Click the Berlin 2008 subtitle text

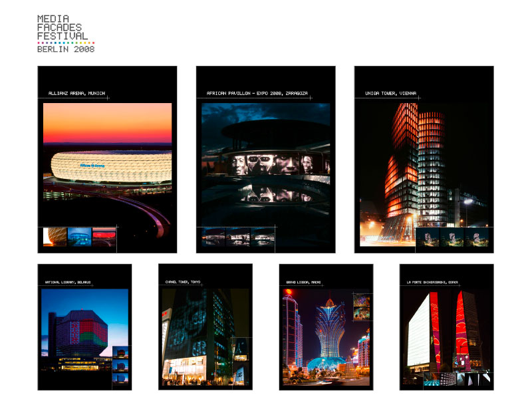(65, 49)
